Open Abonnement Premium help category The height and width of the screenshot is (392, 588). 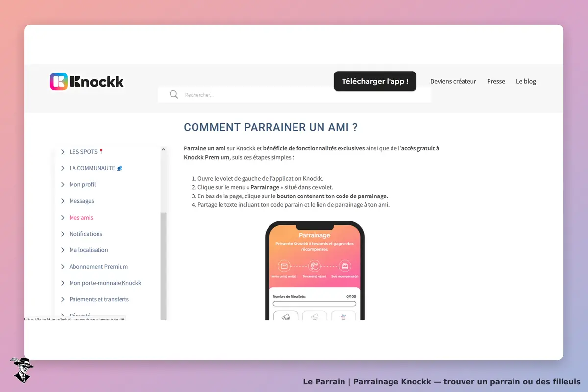98,267
